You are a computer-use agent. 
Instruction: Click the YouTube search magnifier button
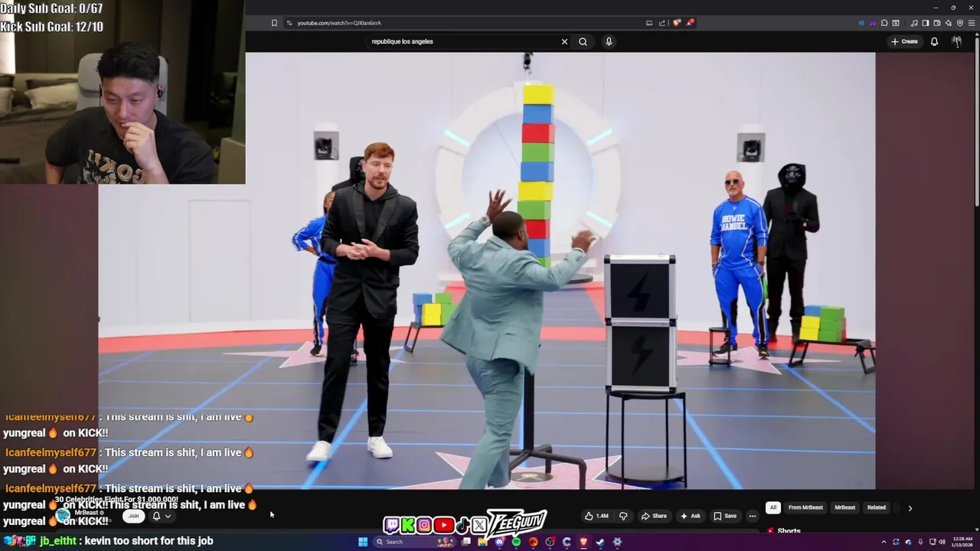coord(583,41)
